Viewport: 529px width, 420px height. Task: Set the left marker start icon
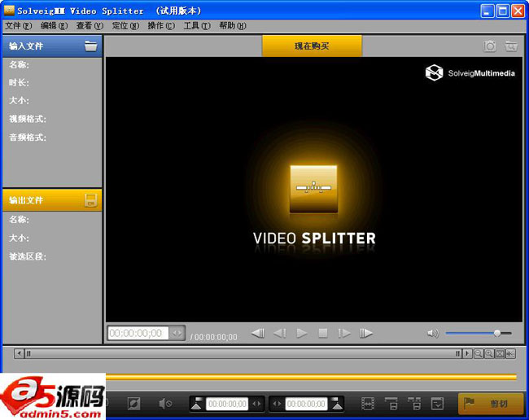click(197, 404)
